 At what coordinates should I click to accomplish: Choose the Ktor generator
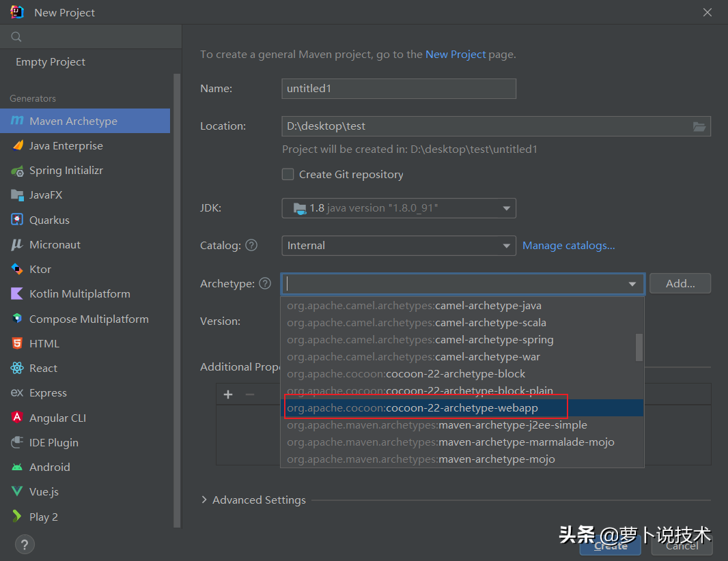(85, 269)
